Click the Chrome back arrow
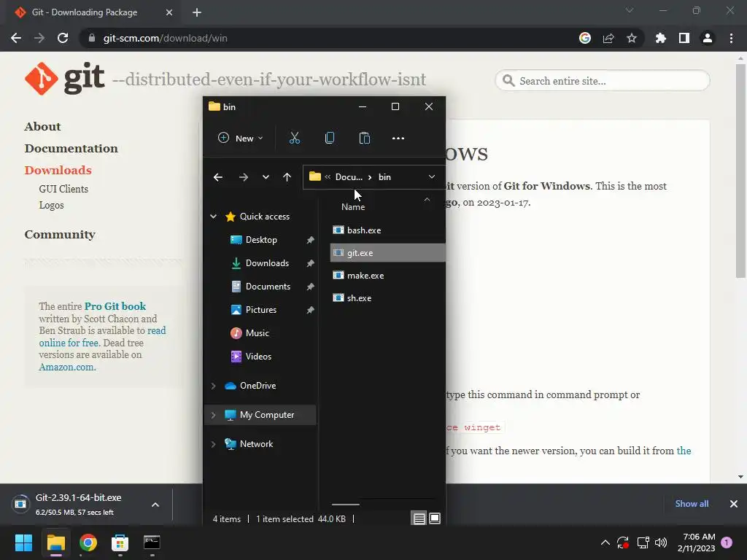This screenshot has height=560, width=747. [16, 38]
